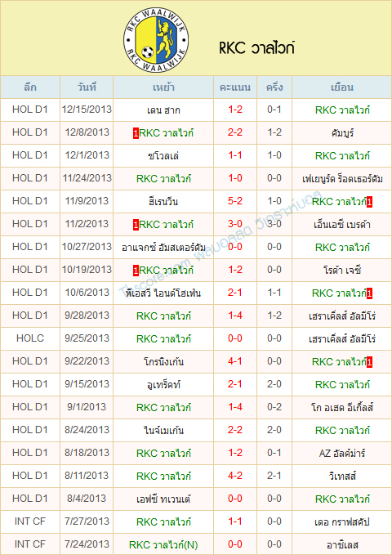
Task: Select home team ซโวลเล่
Action: tap(163, 156)
